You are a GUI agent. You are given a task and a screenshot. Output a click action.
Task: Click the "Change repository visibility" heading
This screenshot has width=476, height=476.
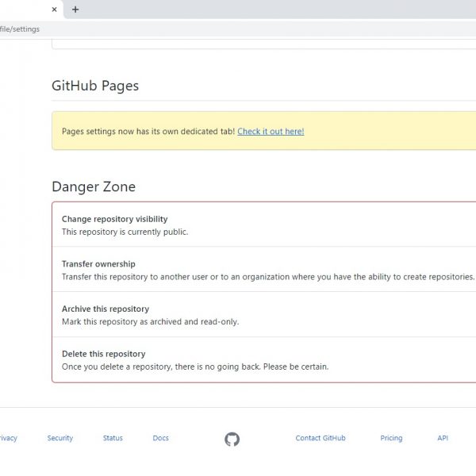point(114,219)
